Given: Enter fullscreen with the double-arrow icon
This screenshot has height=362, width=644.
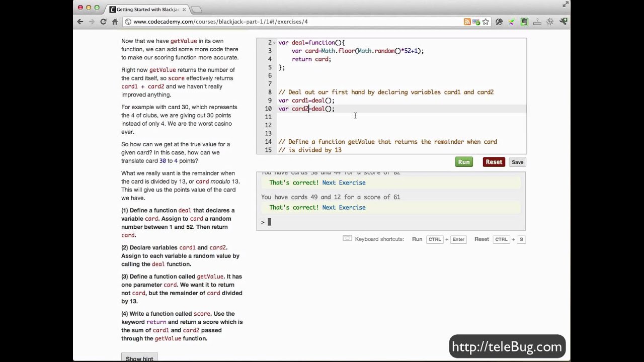Looking at the screenshot, I should (566, 5).
